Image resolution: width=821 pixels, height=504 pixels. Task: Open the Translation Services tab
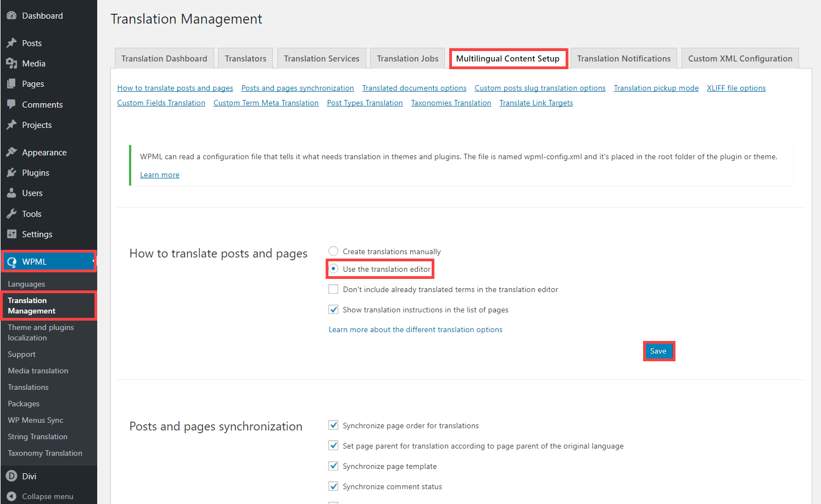coord(321,58)
